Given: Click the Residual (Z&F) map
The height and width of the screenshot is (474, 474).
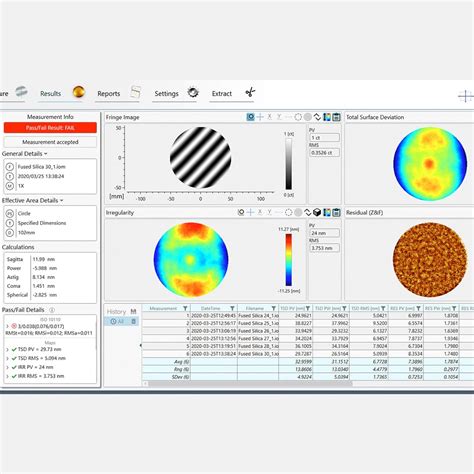Looking at the screenshot, I should point(430,259).
